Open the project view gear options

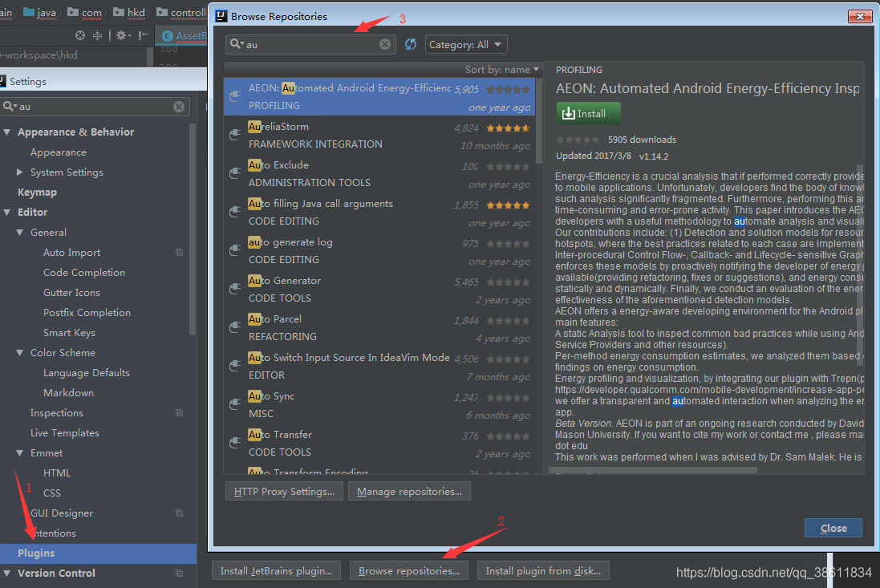(123, 35)
